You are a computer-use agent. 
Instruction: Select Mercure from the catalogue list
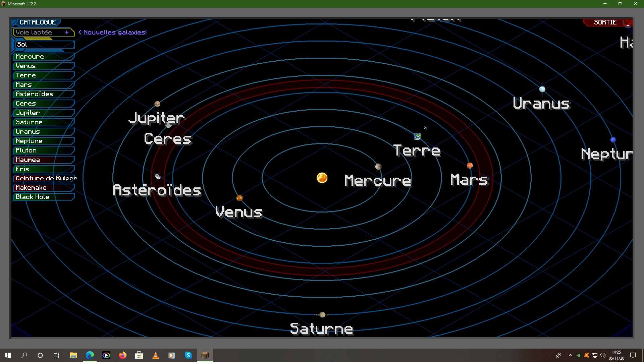43,56
